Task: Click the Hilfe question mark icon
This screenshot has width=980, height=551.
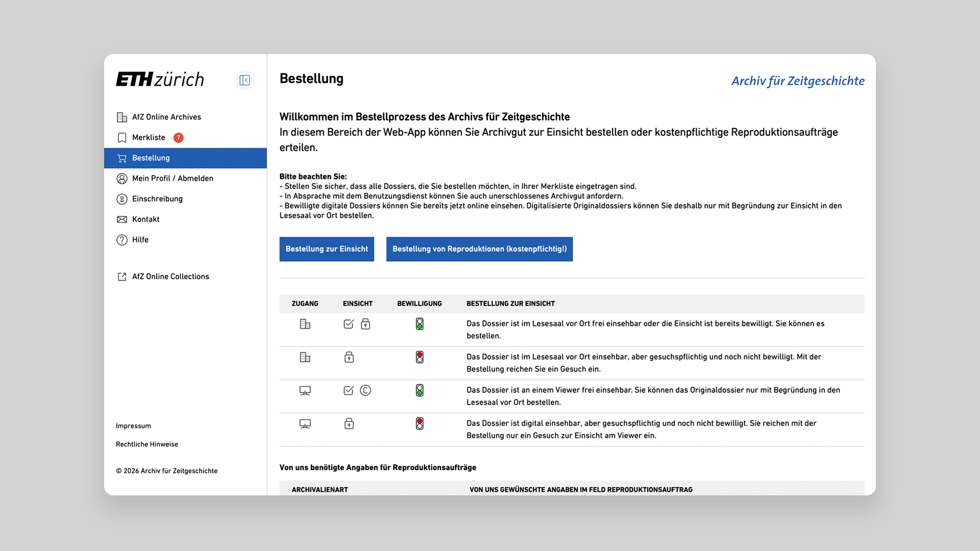Action: tap(122, 240)
